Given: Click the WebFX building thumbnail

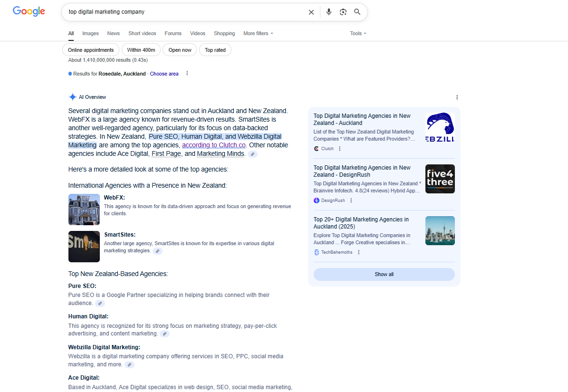Looking at the screenshot, I should click(x=84, y=210).
